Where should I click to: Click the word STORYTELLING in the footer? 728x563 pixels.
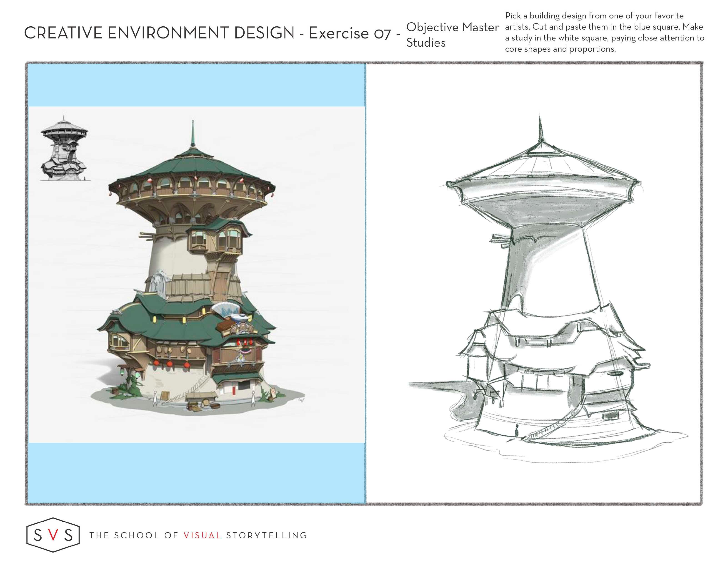tap(266, 535)
